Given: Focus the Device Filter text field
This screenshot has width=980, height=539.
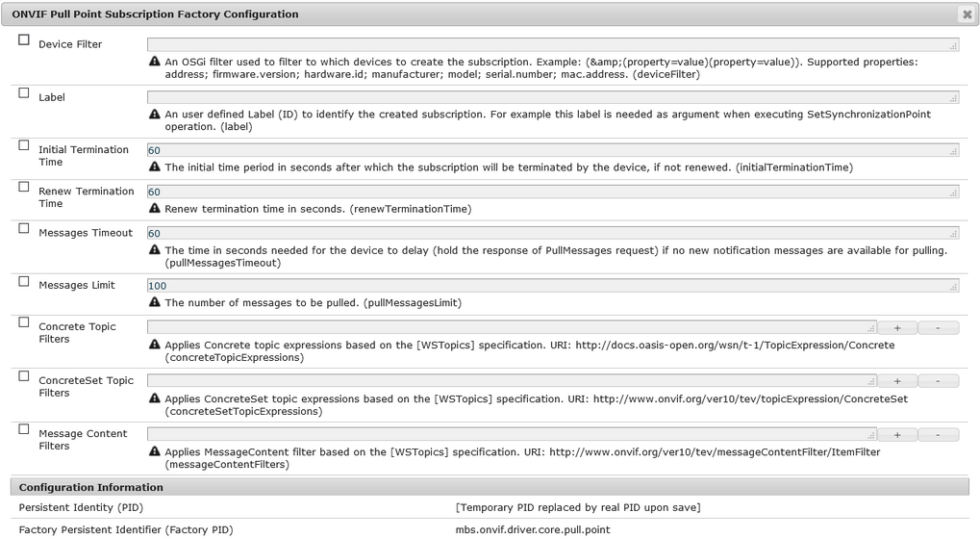Looking at the screenshot, I should (553, 44).
